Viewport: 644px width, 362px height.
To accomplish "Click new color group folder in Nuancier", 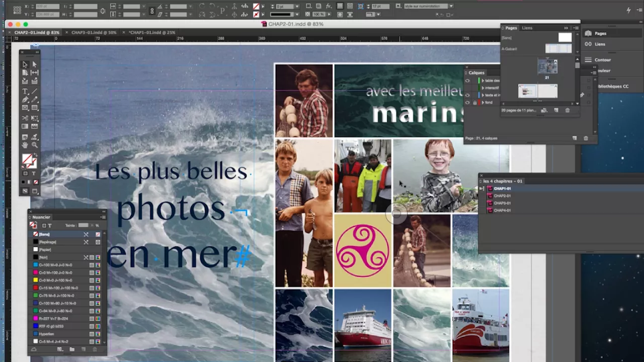I will [x=72, y=349].
